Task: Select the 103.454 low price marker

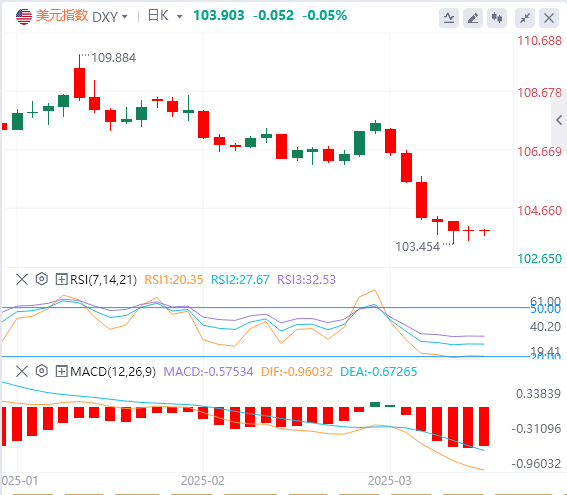Action: click(x=417, y=247)
